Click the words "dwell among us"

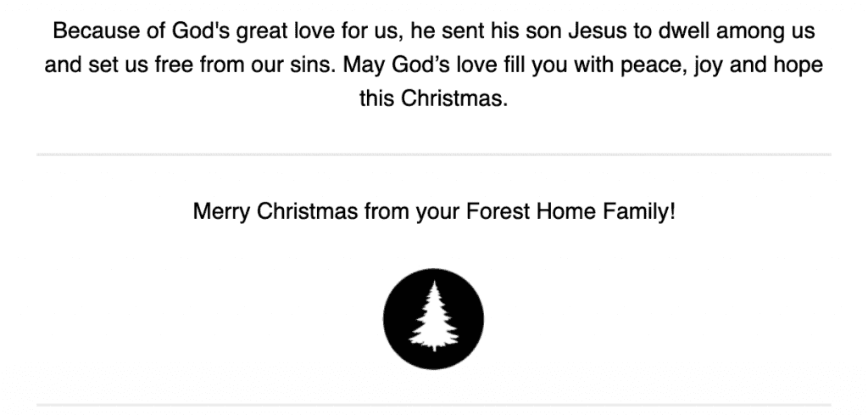[737, 31]
